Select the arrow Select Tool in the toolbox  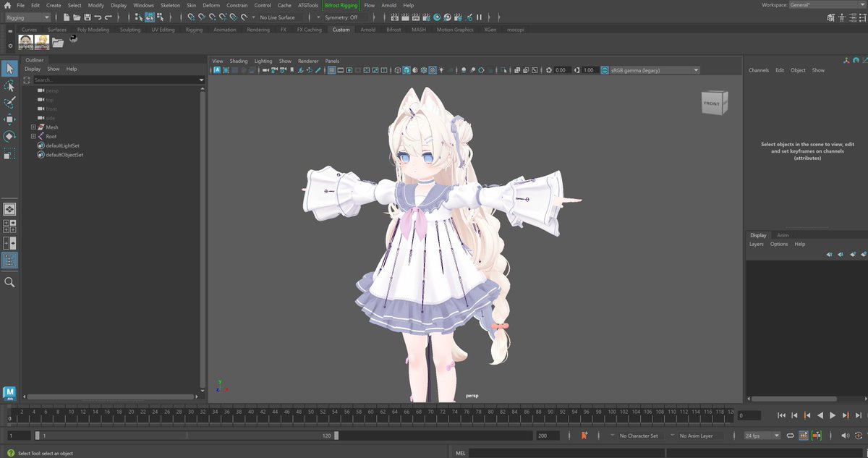tap(9, 69)
